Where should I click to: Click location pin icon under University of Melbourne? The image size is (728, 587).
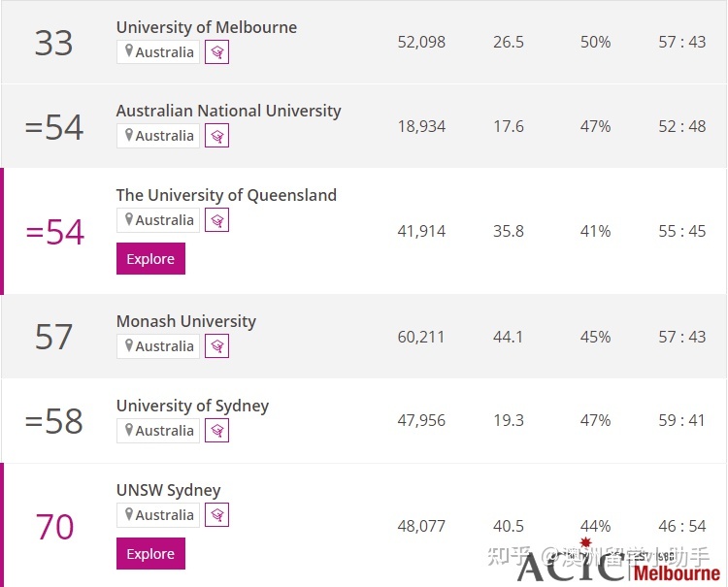[129, 51]
